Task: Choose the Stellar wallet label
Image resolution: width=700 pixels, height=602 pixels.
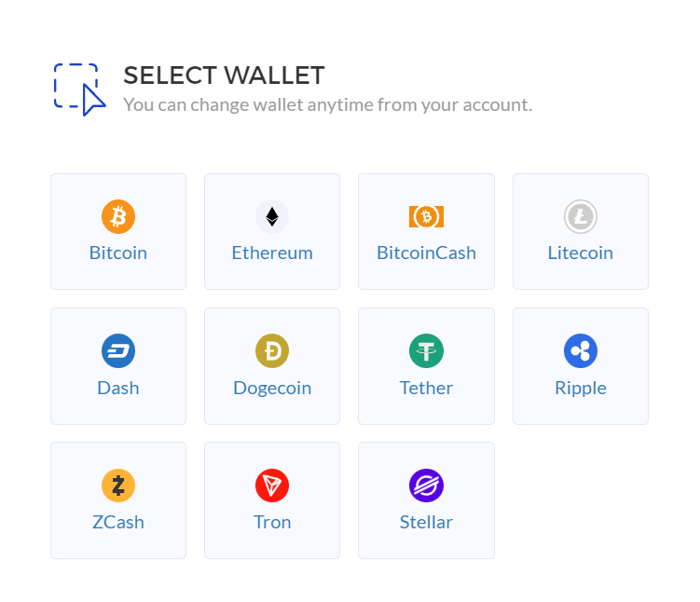Action: pos(426,522)
